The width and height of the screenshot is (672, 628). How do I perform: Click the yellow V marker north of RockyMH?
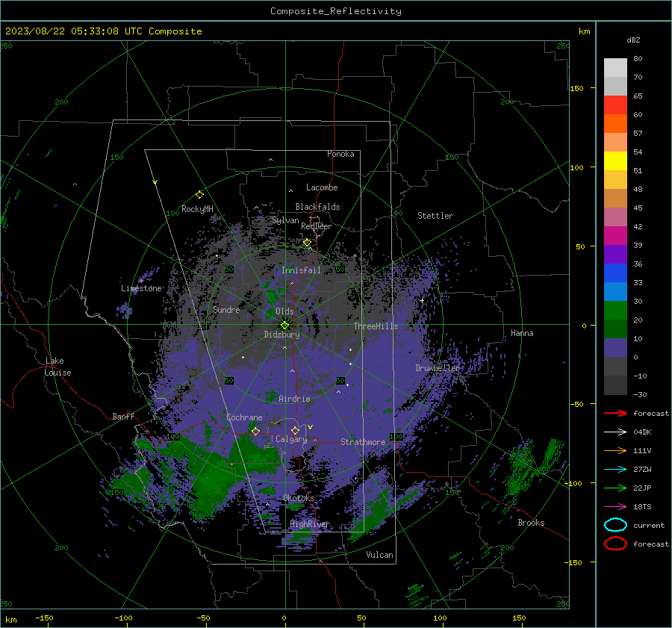click(x=155, y=182)
